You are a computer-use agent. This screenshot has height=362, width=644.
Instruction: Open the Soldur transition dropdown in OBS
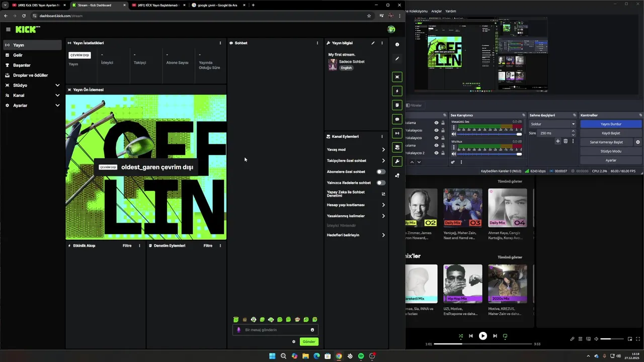552,124
